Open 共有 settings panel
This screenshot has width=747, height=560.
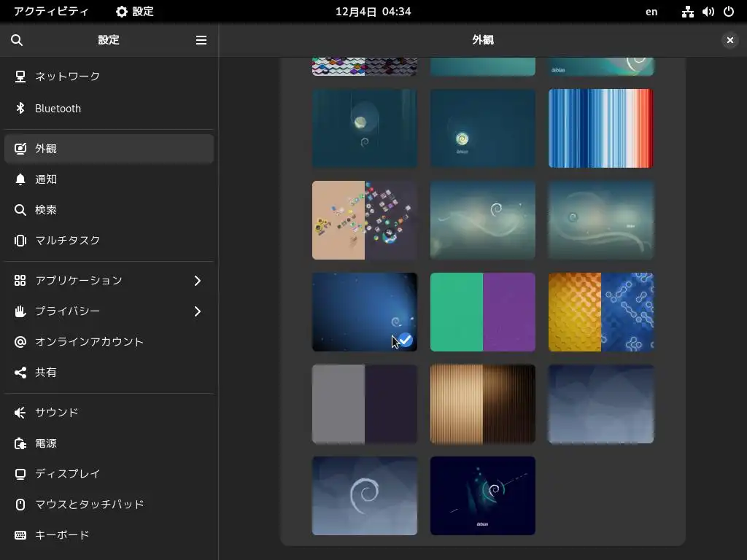[x=109, y=373]
